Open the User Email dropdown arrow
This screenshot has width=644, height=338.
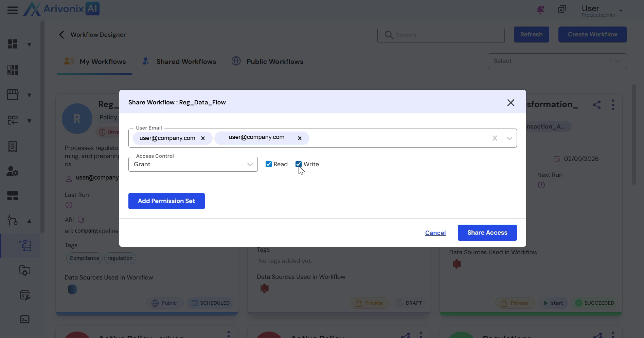coord(509,138)
